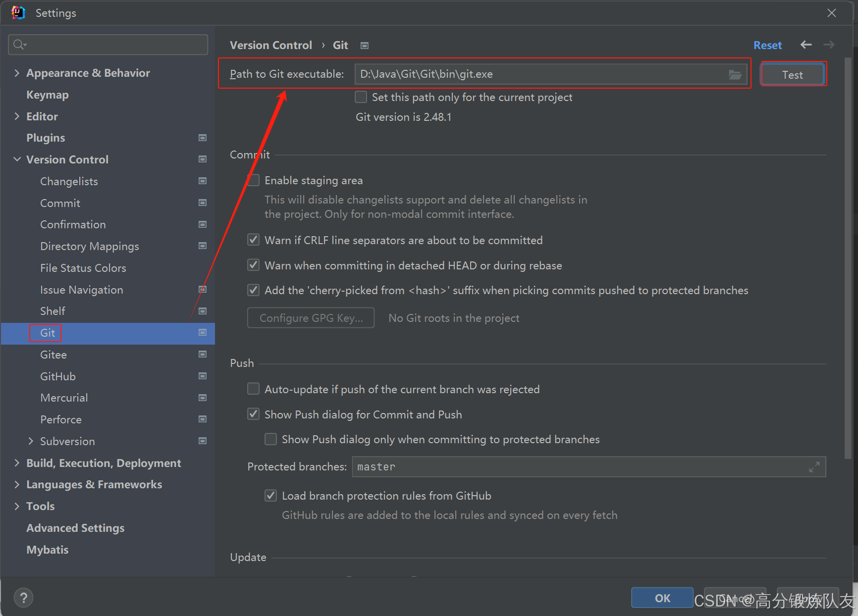Viewport: 858px width, 616px height.
Task: Open help with the question mark icon
Action: (x=24, y=598)
